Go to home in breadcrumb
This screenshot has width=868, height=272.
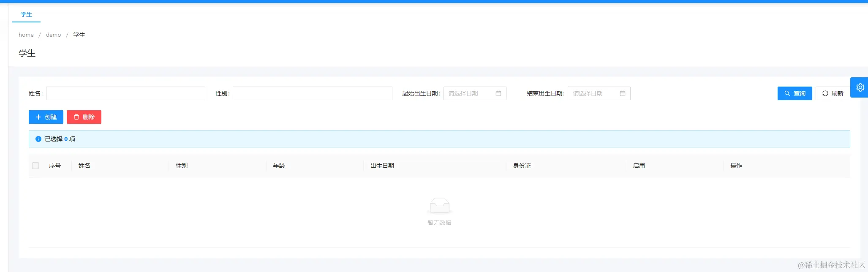coord(26,35)
